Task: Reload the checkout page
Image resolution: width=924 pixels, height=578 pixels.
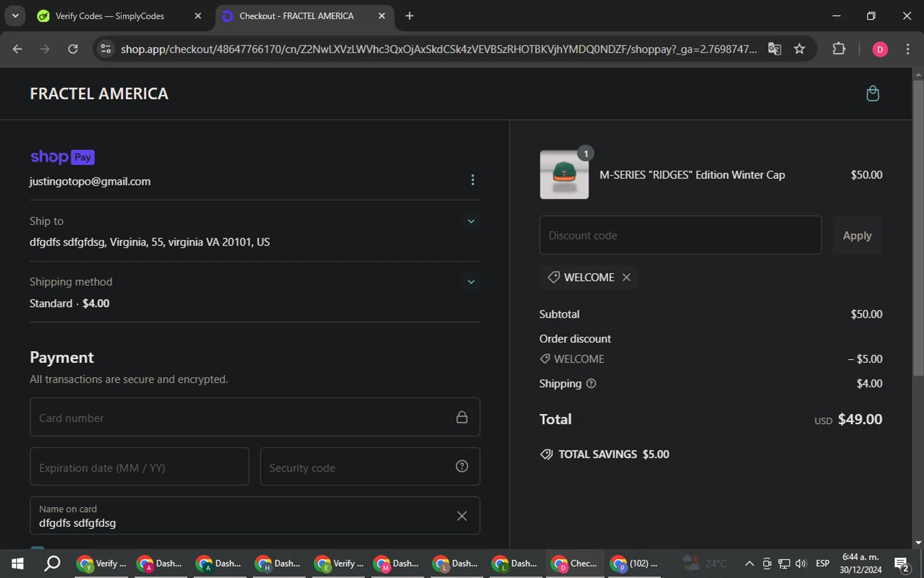Action: pyautogui.click(x=73, y=49)
